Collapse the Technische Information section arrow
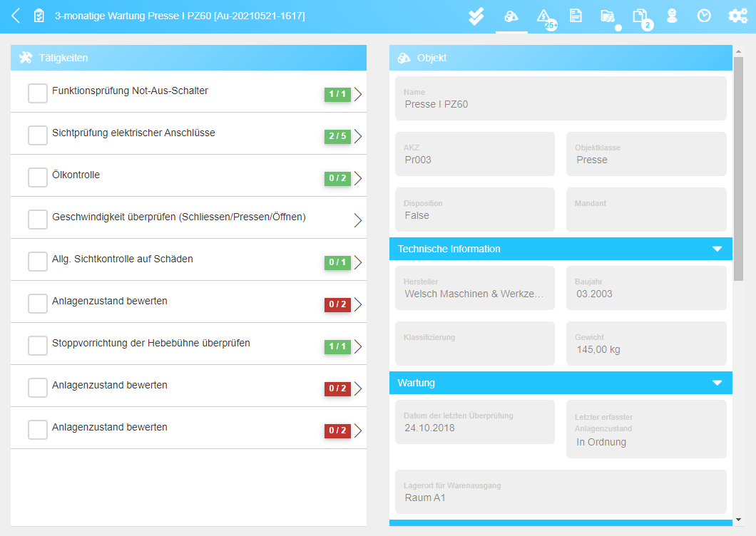Image resolution: width=756 pixels, height=536 pixels. (x=717, y=249)
